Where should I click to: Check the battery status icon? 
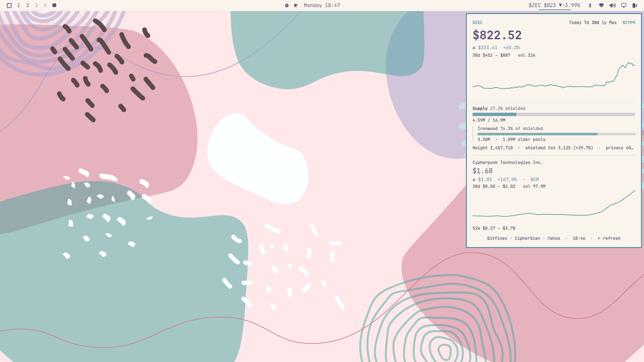[635, 5]
